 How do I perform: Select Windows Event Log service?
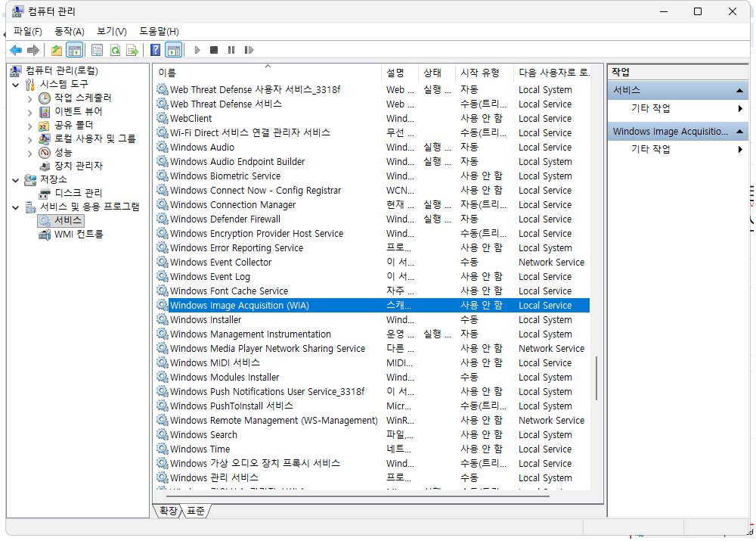pyautogui.click(x=372, y=277)
